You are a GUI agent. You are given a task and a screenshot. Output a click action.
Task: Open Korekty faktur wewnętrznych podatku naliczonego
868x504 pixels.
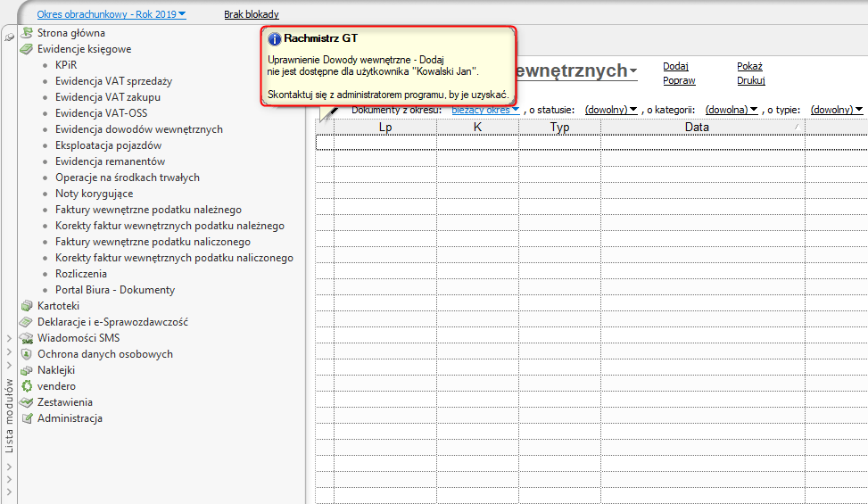(x=174, y=257)
